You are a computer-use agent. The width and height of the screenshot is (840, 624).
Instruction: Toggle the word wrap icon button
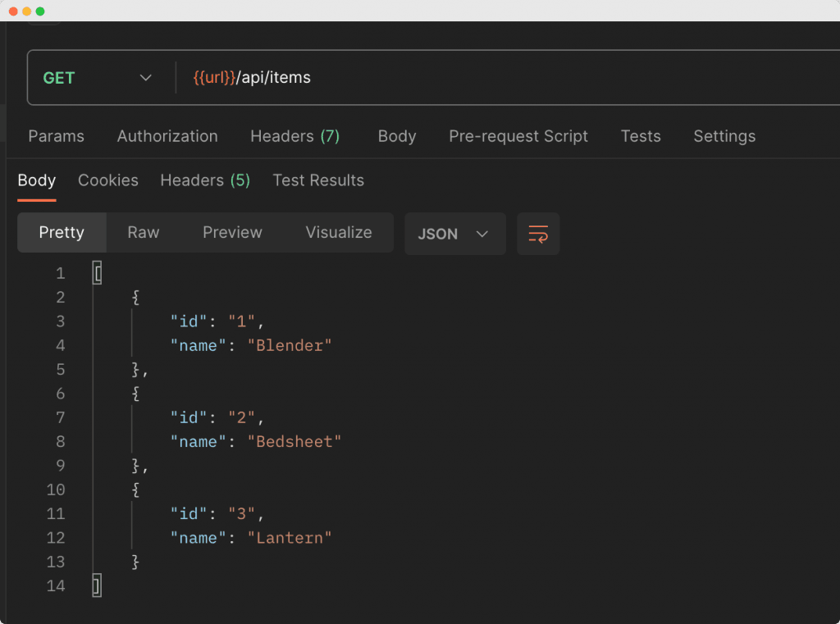(538, 234)
